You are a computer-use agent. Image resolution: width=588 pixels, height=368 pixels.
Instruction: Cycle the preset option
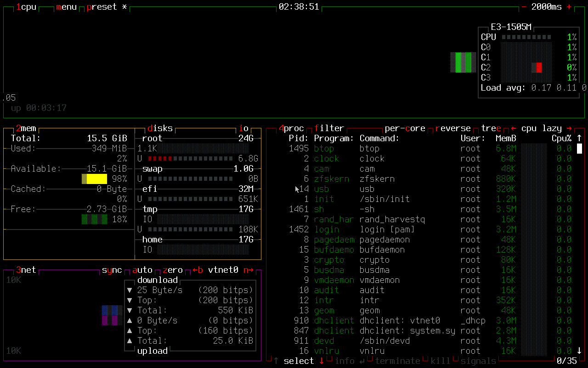102,7
